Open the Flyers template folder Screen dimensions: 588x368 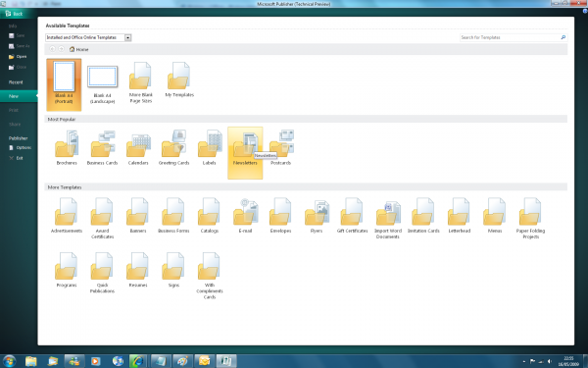pyautogui.click(x=317, y=216)
